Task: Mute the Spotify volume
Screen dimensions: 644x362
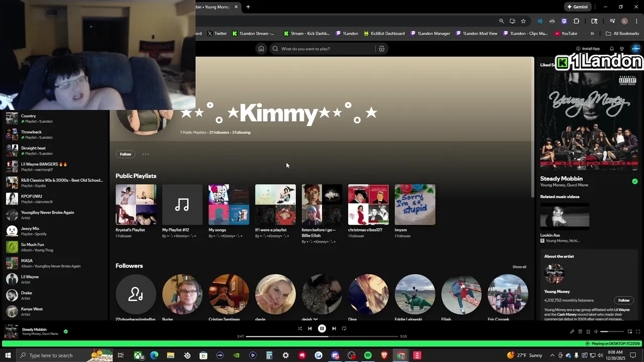Action: 596,331
